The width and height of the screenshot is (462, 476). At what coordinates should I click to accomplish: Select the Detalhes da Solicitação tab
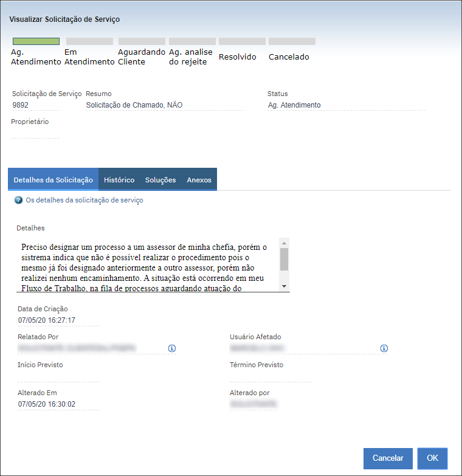coord(53,180)
